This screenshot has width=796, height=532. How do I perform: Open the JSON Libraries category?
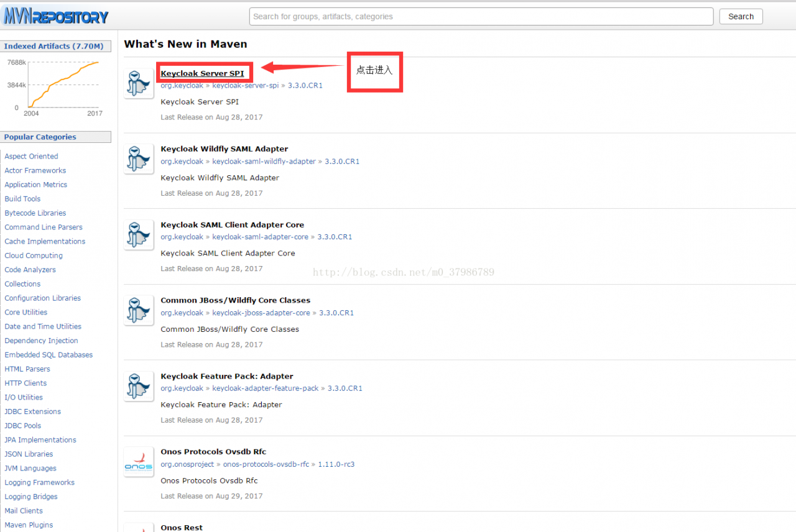pos(29,454)
